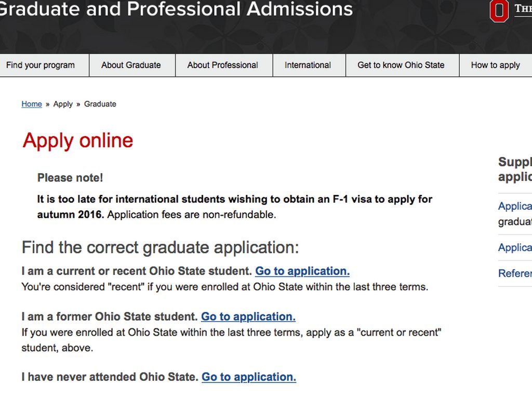Click the Home breadcrumb link
532x399 pixels.
[32, 104]
